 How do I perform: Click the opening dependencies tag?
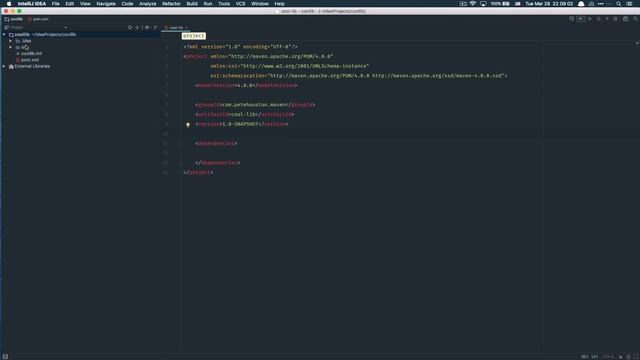[216, 143]
